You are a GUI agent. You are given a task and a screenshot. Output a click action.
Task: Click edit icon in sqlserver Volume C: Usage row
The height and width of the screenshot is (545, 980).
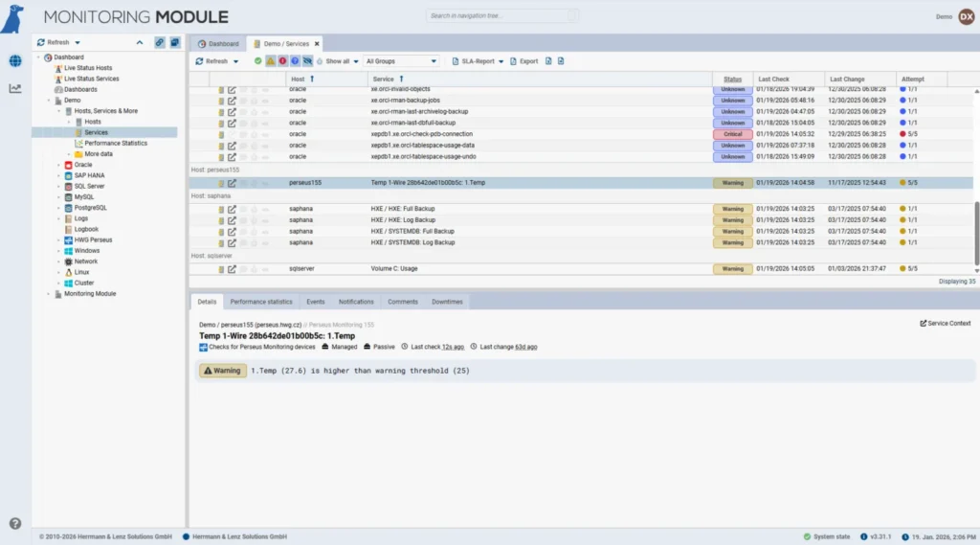pos(232,269)
